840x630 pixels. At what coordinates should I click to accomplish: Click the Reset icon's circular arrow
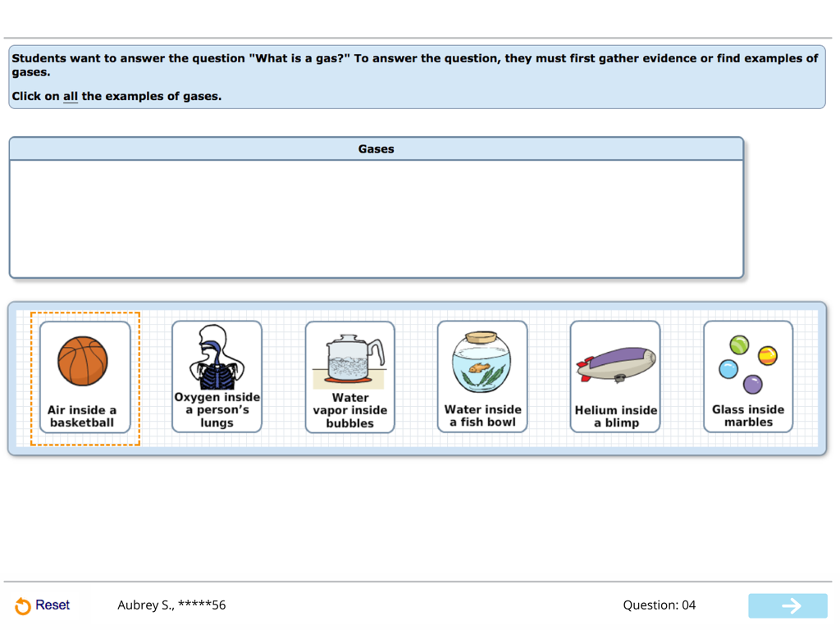click(23, 605)
